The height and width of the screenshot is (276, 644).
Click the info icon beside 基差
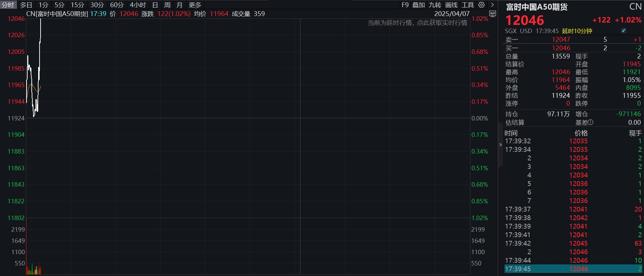(591, 122)
